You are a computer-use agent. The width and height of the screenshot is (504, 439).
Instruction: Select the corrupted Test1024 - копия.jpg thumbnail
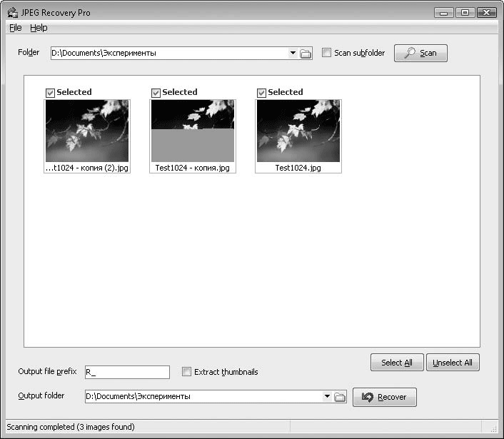point(193,131)
